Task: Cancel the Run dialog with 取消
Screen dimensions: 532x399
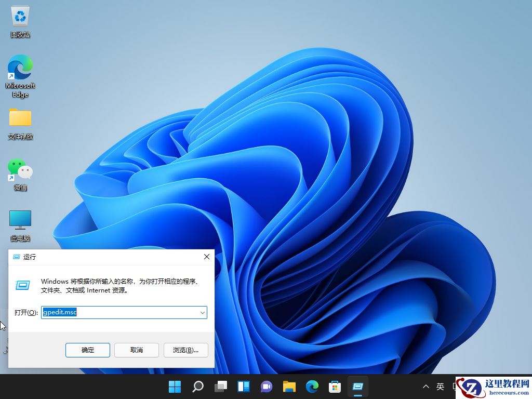Action: [x=136, y=350]
